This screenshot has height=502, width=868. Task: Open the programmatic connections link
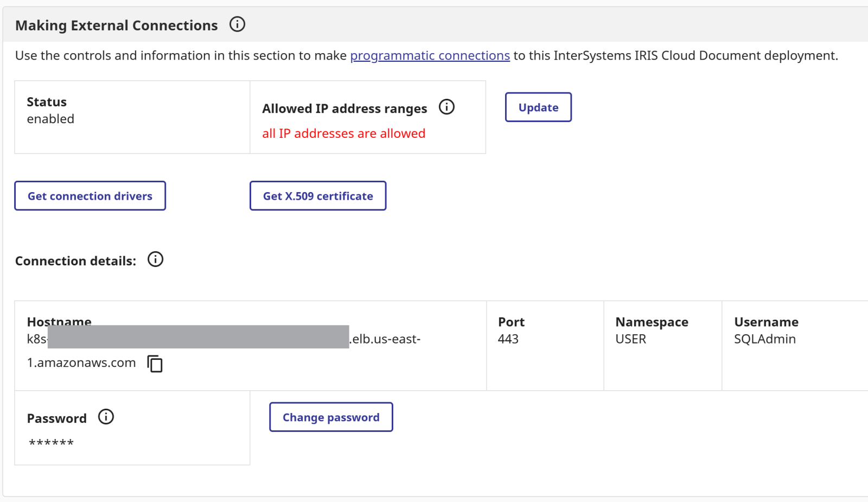coord(430,55)
